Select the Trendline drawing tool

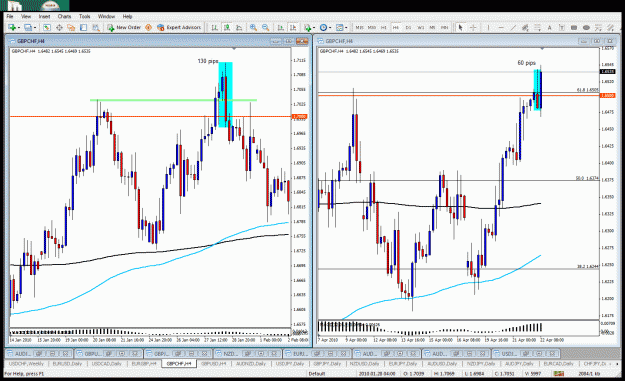pos(513,27)
